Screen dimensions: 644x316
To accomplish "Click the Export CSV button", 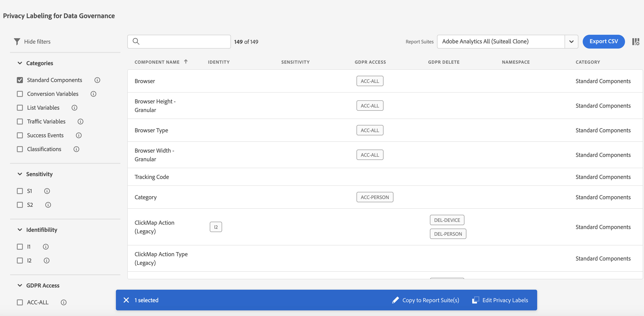I will tap(603, 41).
